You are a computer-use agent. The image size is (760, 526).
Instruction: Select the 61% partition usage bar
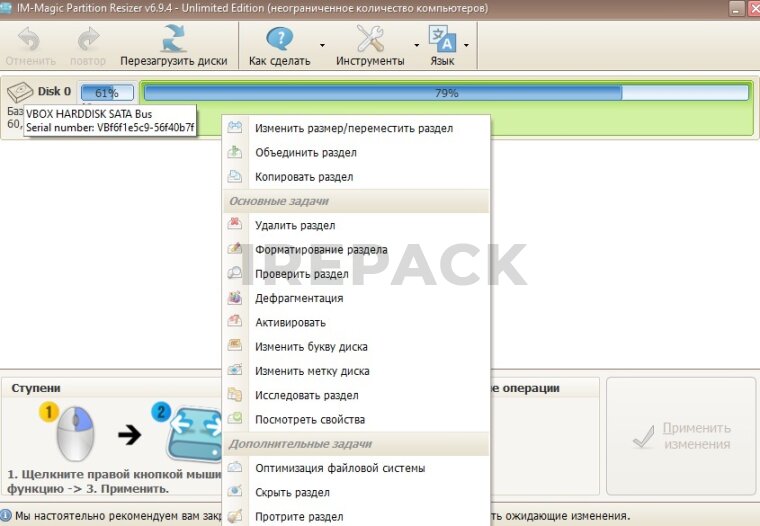(106, 93)
